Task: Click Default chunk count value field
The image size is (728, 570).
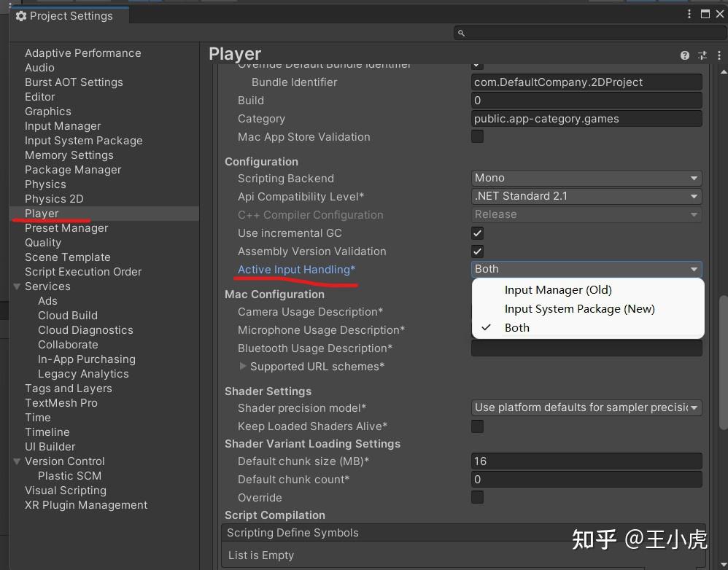Action: click(x=586, y=479)
